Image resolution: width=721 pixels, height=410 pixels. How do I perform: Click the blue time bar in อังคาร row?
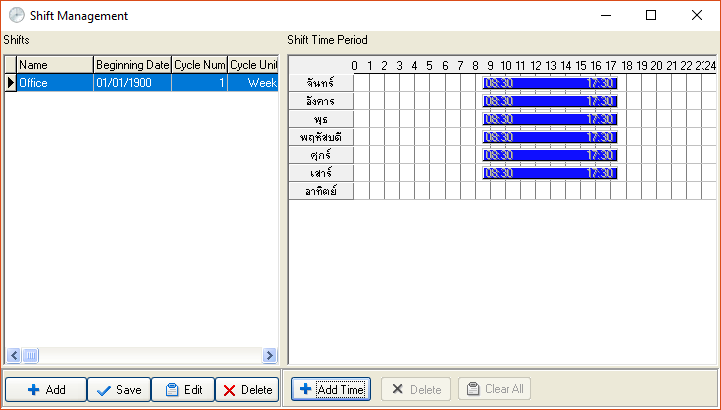click(550, 101)
